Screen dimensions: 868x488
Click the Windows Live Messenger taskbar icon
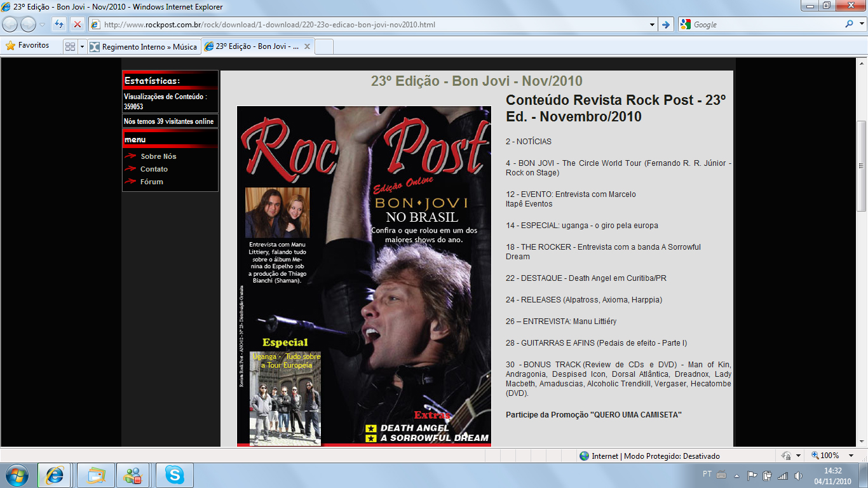click(133, 475)
